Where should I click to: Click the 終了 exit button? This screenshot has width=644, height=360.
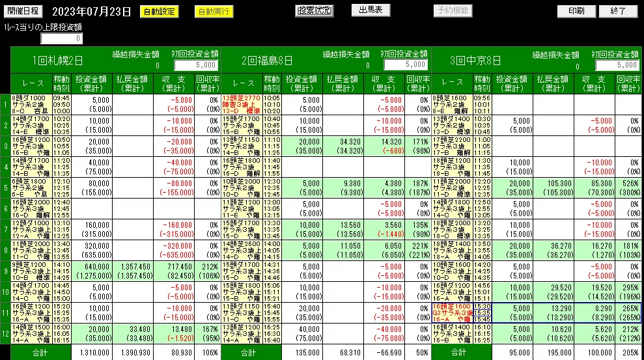(618, 11)
